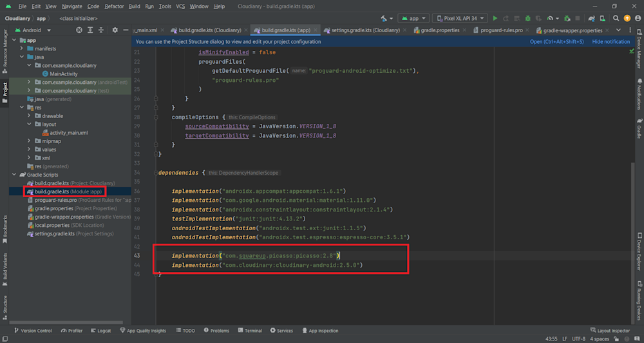Image resolution: width=644 pixels, height=343 pixels.
Task: Open Bookmarks side tool window
Action: click(5, 230)
